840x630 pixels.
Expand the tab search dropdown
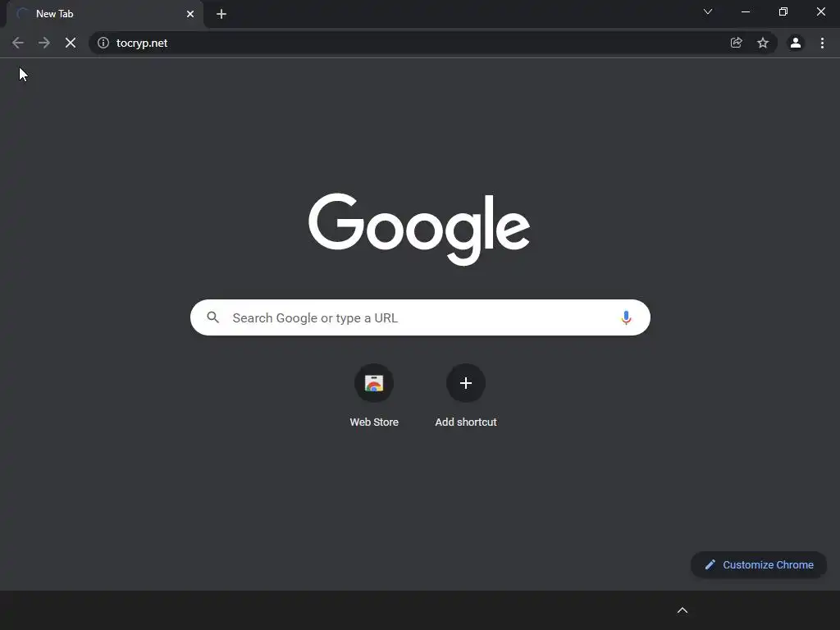pyautogui.click(x=708, y=11)
